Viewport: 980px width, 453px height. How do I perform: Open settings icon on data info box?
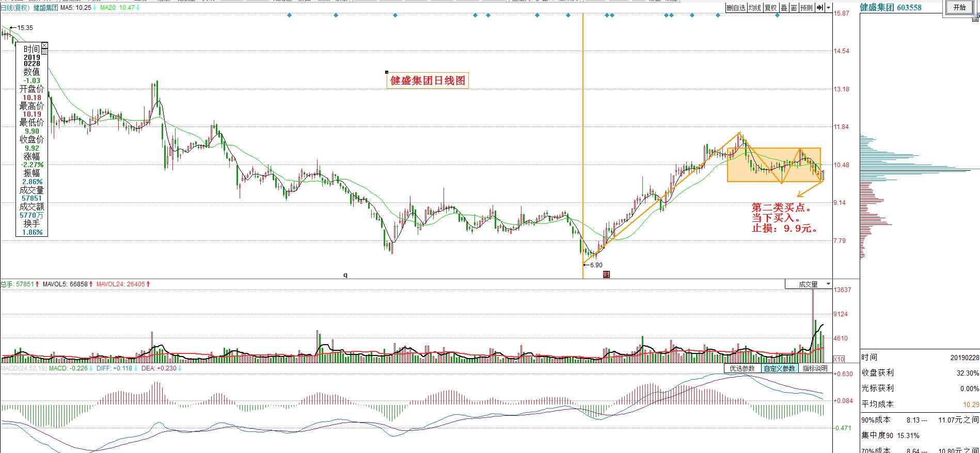point(44,51)
